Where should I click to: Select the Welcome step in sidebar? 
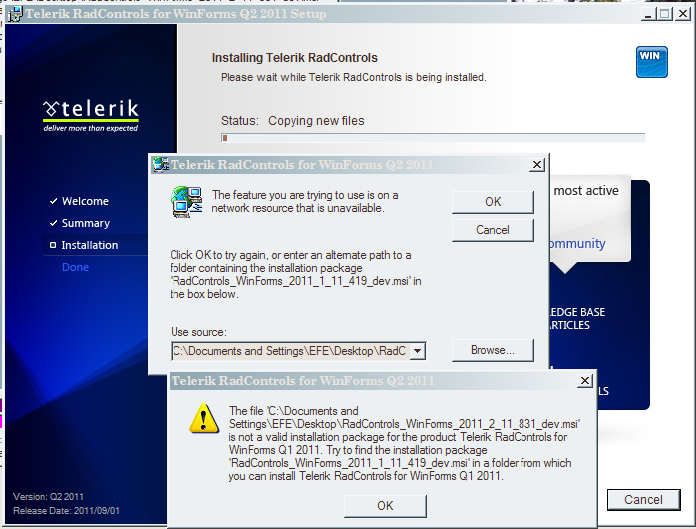[x=85, y=201]
